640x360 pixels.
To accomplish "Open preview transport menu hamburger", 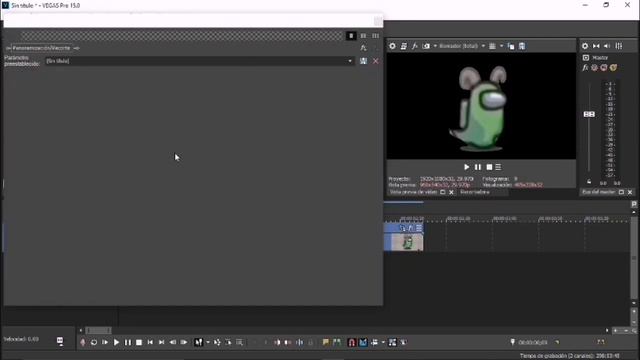I will (x=498, y=167).
